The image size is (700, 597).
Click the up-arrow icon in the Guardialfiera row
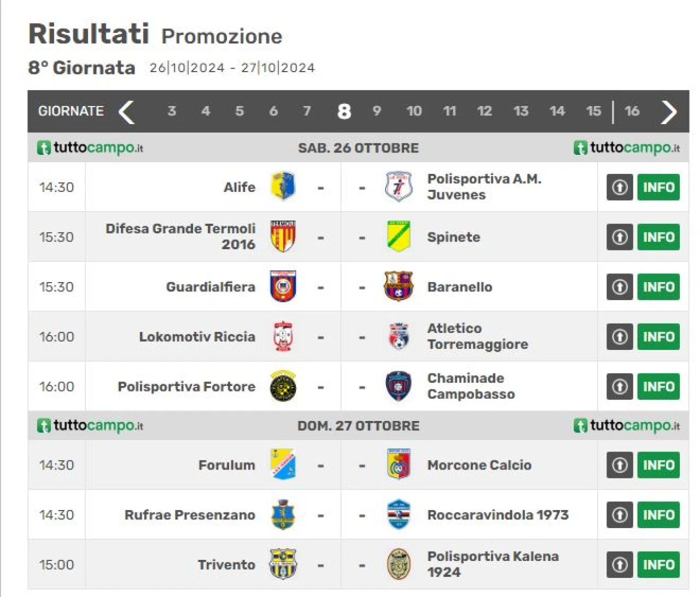(620, 286)
